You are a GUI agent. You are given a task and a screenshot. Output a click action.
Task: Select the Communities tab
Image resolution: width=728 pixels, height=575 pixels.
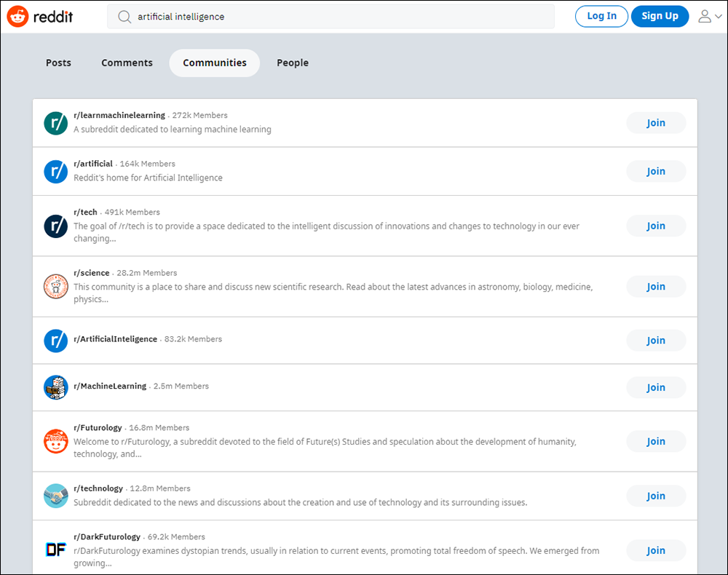tap(215, 63)
